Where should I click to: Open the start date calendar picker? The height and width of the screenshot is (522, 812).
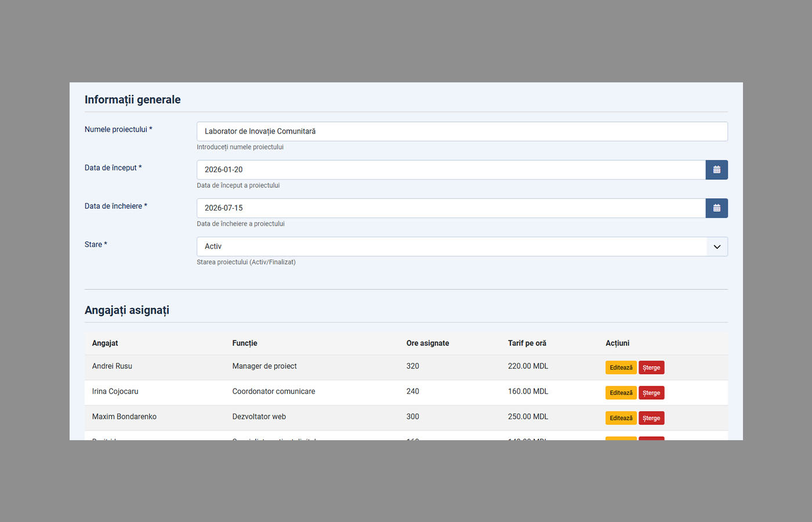pos(716,170)
